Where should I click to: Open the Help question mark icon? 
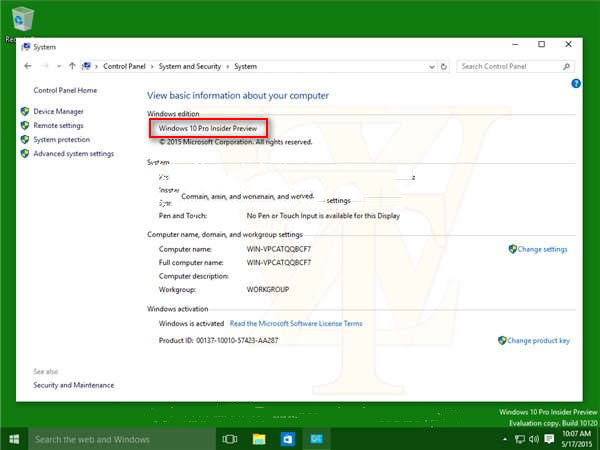click(576, 84)
